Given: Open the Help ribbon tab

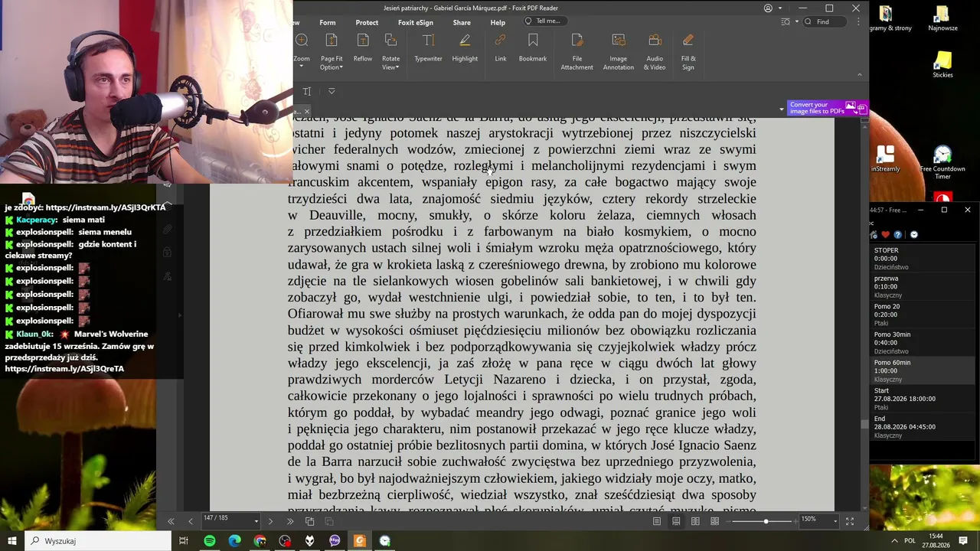Looking at the screenshot, I should [498, 22].
